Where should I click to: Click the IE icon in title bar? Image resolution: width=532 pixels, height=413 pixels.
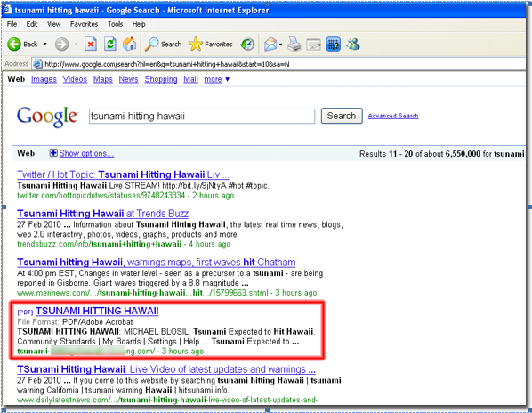tap(7, 10)
